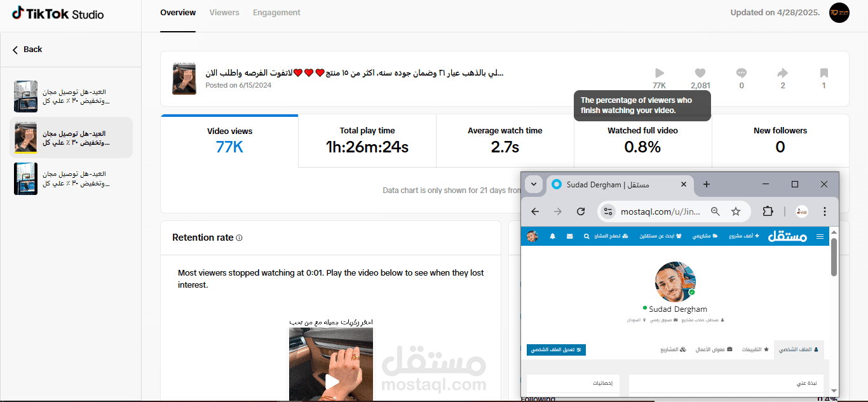Open Mostaql messages envelope icon
The width and height of the screenshot is (868, 402).
click(x=569, y=236)
